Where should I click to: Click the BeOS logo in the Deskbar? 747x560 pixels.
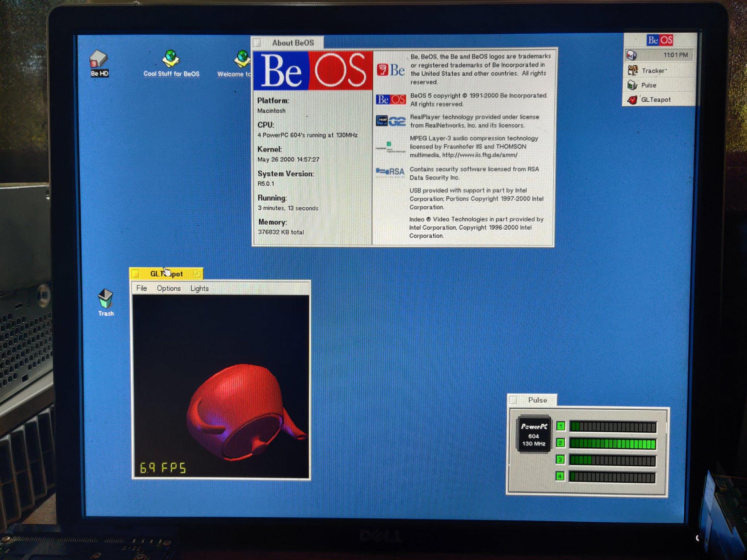pyautogui.click(x=659, y=40)
